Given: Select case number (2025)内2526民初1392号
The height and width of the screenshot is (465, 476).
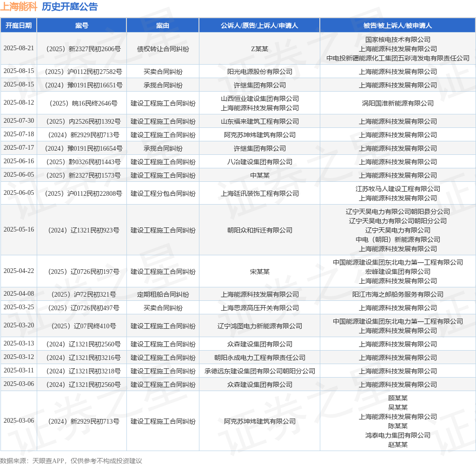Looking at the screenshot, I should click(x=82, y=121).
